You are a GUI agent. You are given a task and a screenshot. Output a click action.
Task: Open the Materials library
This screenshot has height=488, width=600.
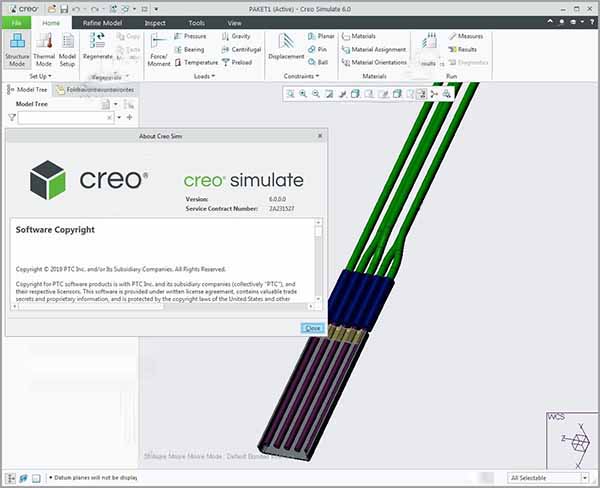[x=359, y=36]
